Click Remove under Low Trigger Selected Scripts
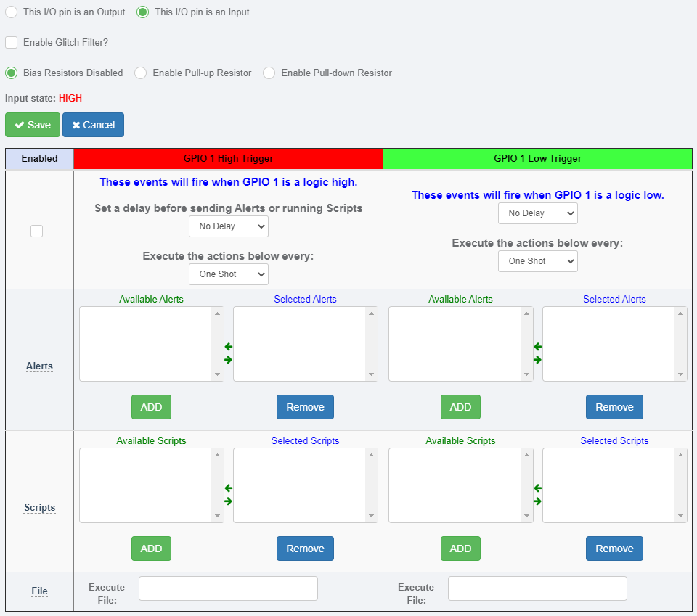The image size is (697, 616). (614, 549)
